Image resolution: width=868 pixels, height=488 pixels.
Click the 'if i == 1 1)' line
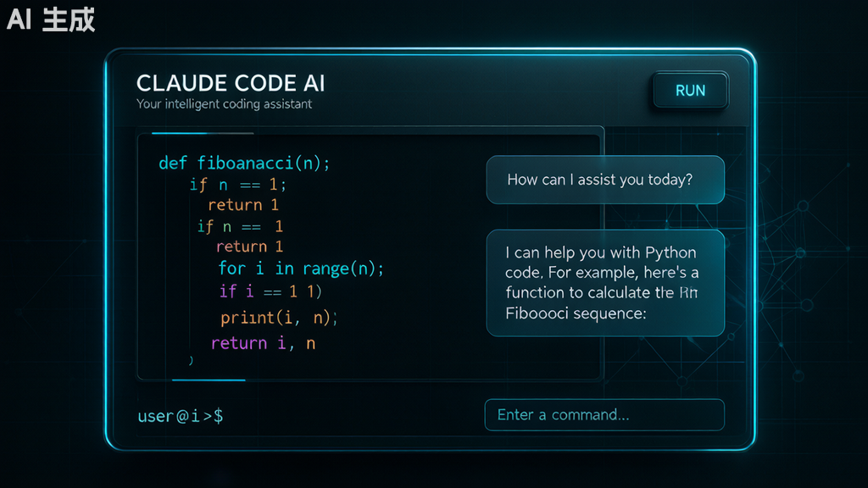pos(270,291)
